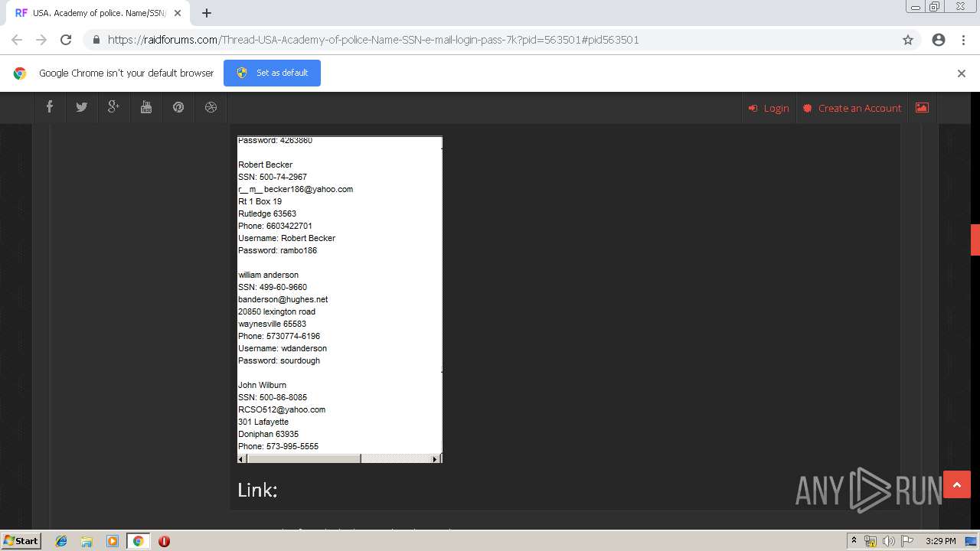980x551 pixels.
Task: Open the YouTube icon in site header
Action: pyautogui.click(x=145, y=107)
